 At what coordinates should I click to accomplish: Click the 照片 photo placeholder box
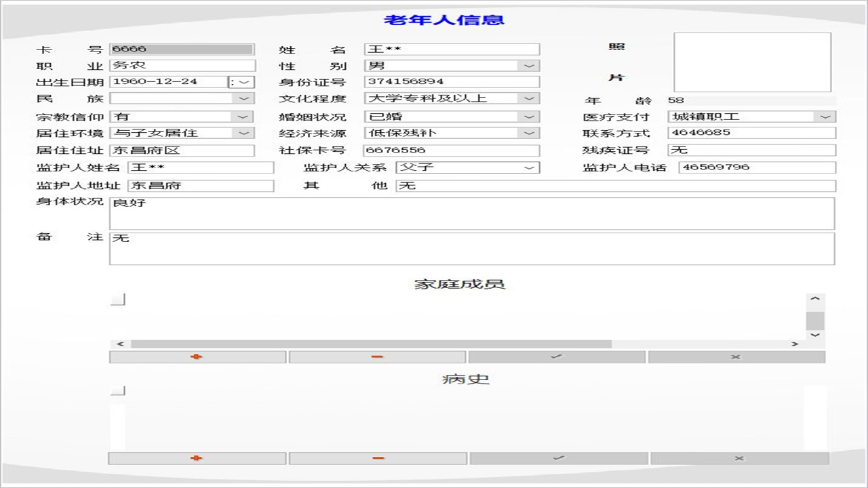[x=752, y=62]
